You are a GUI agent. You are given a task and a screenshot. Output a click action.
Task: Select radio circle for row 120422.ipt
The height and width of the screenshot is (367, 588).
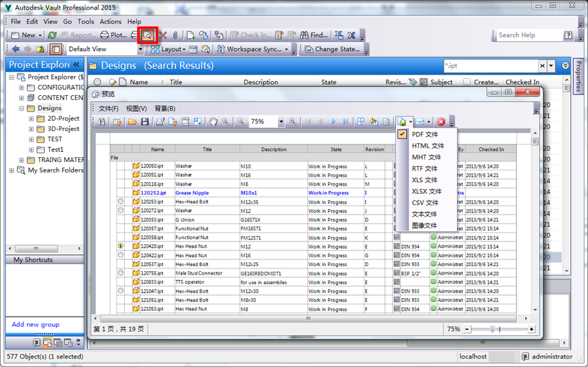pos(120,255)
